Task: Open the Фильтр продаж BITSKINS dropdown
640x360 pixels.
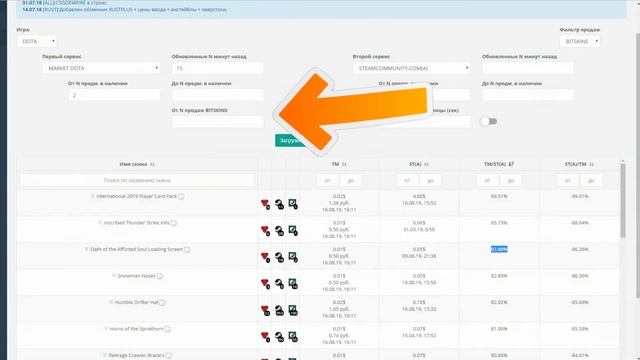Action: click(580, 41)
